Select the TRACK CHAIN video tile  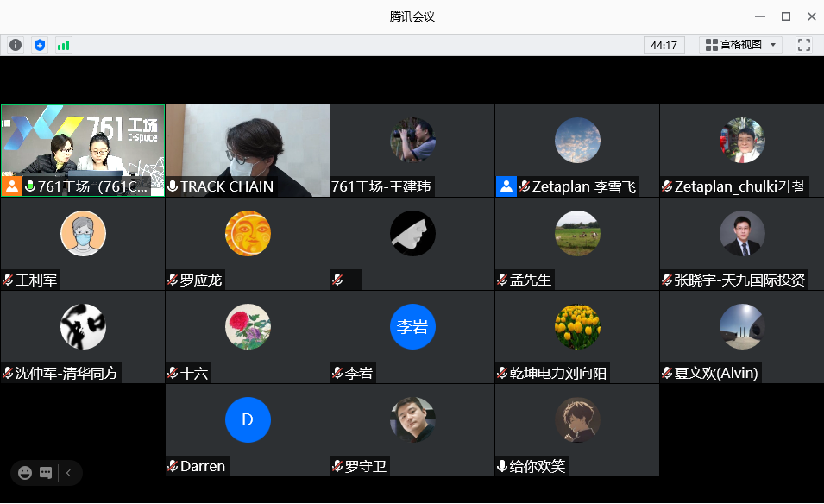point(248,150)
